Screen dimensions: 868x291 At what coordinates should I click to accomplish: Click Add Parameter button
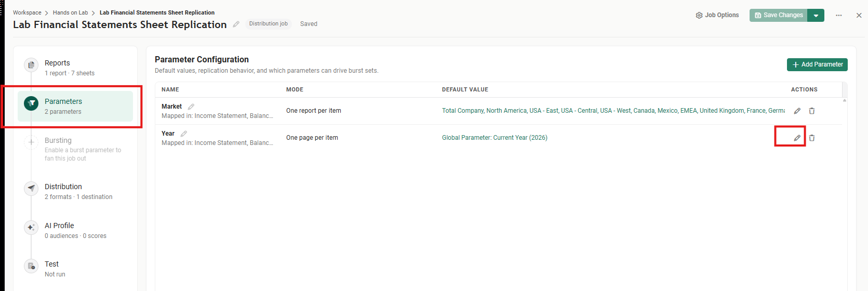pyautogui.click(x=817, y=64)
